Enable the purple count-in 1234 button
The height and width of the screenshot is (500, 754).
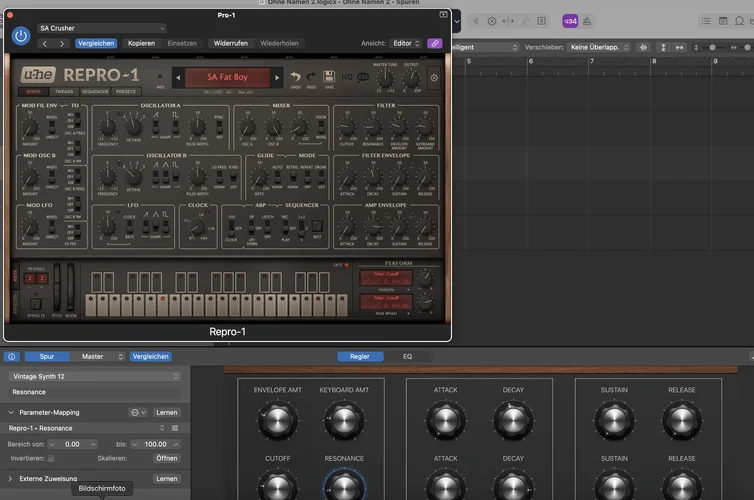pyautogui.click(x=569, y=21)
